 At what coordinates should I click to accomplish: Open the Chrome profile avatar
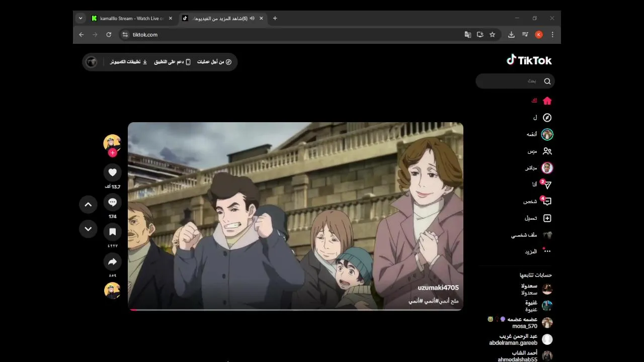(x=539, y=35)
